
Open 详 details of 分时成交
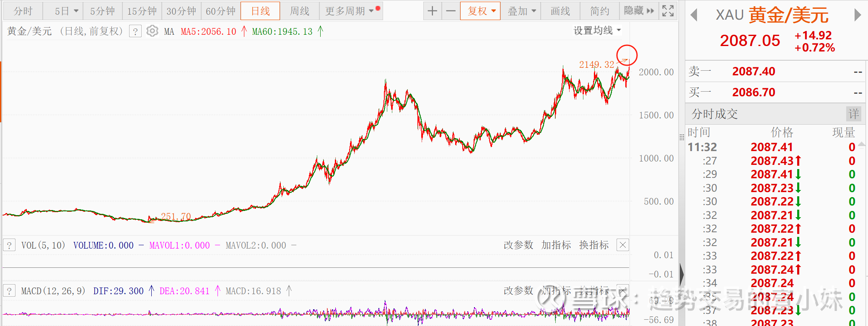(854, 114)
